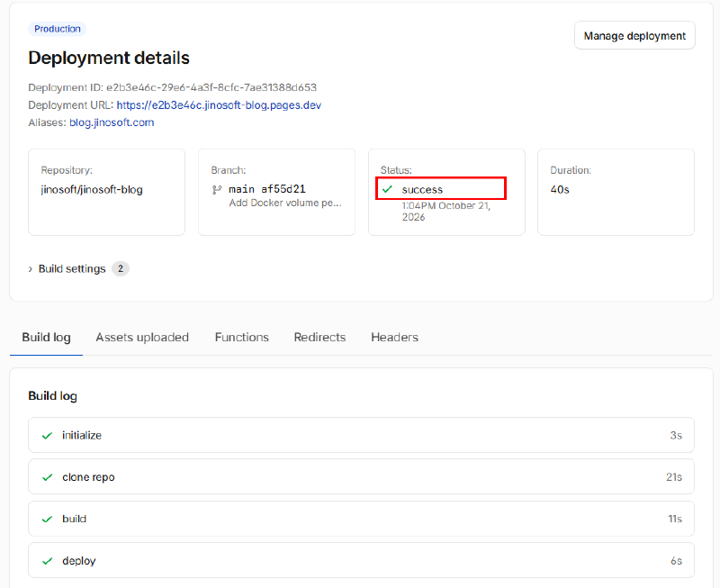Click the green checkmark beside clone repo
720x588 pixels.
tap(48, 477)
